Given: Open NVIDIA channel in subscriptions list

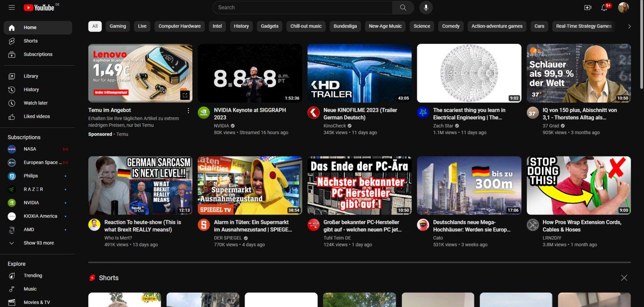Looking at the screenshot, I should (38, 203).
